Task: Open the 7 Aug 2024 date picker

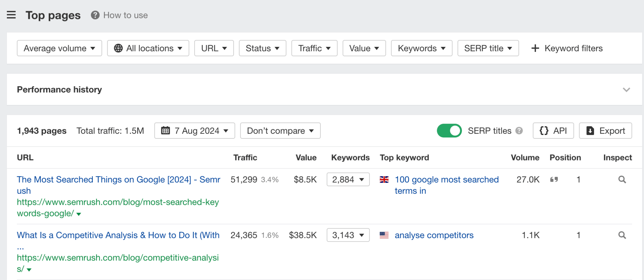Action: click(x=195, y=131)
